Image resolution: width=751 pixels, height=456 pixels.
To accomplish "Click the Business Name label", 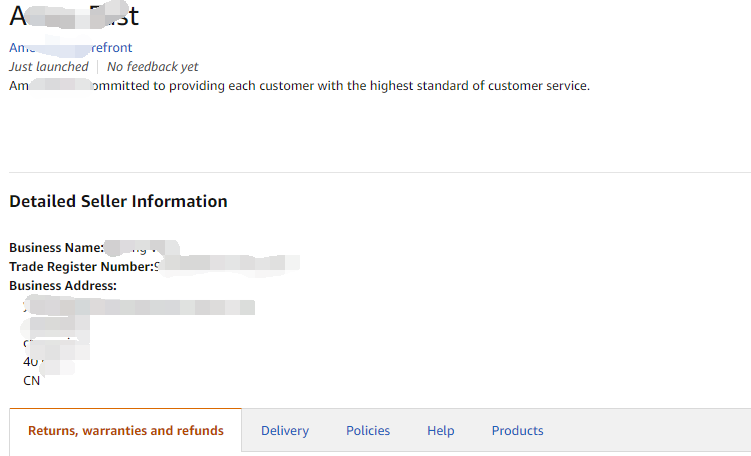I will click(56, 247).
